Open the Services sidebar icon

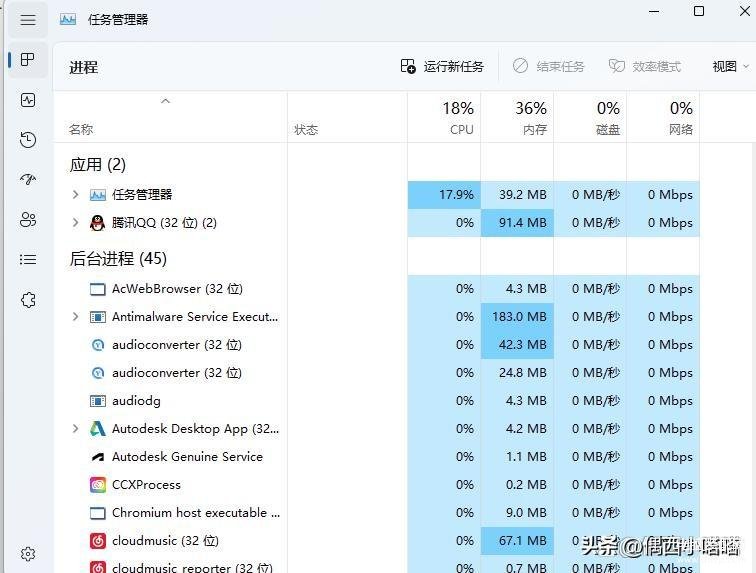[x=28, y=300]
